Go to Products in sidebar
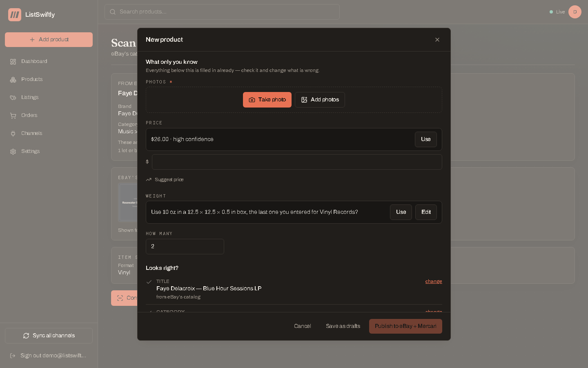588x368 pixels. [49, 79]
